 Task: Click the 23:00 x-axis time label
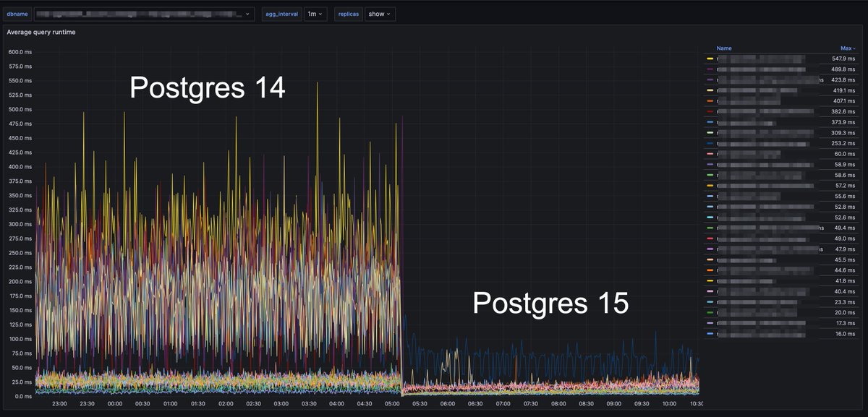[59, 405]
